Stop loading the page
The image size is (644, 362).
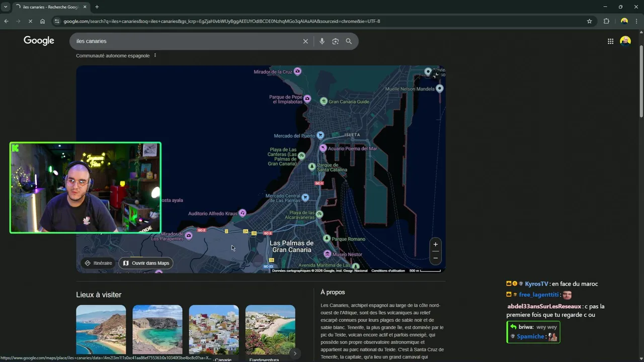point(30,21)
